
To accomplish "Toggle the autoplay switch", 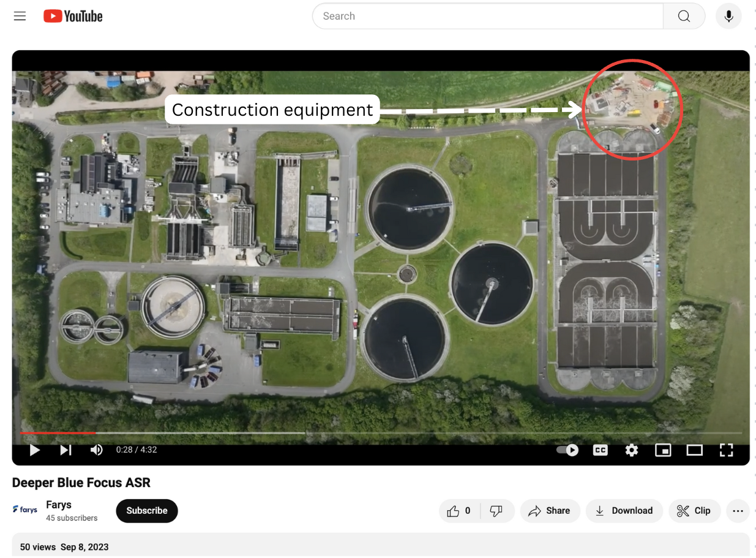I will point(567,450).
